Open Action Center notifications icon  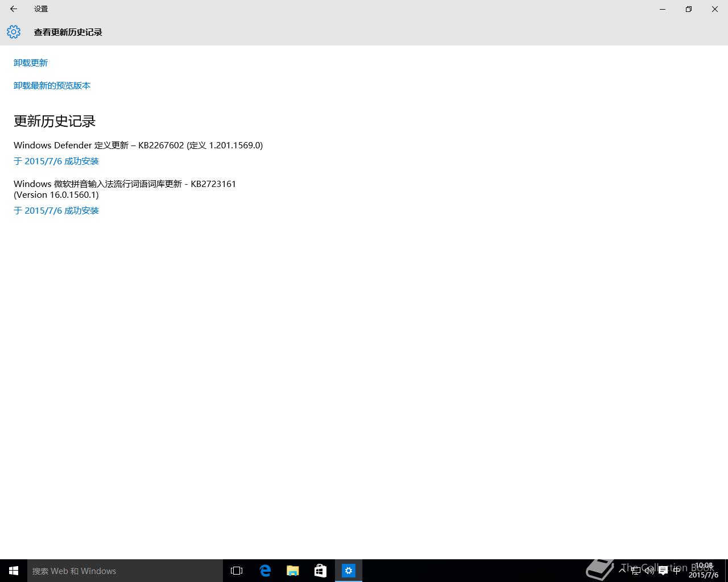663,571
